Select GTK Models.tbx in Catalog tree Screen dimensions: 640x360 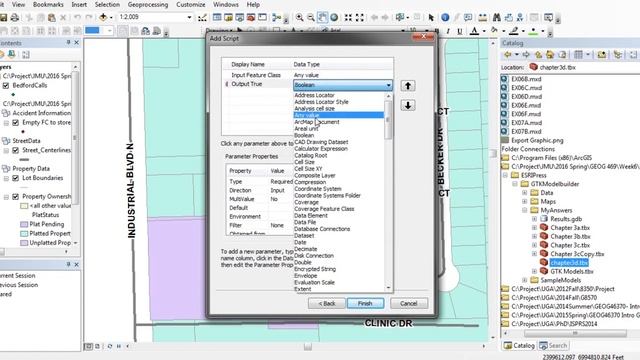[572, 271]
